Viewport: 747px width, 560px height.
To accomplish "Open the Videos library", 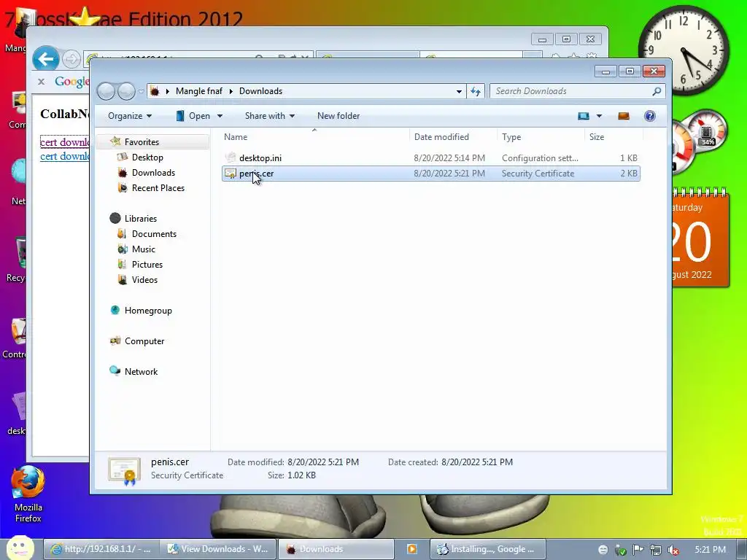I will click(144, 279).
